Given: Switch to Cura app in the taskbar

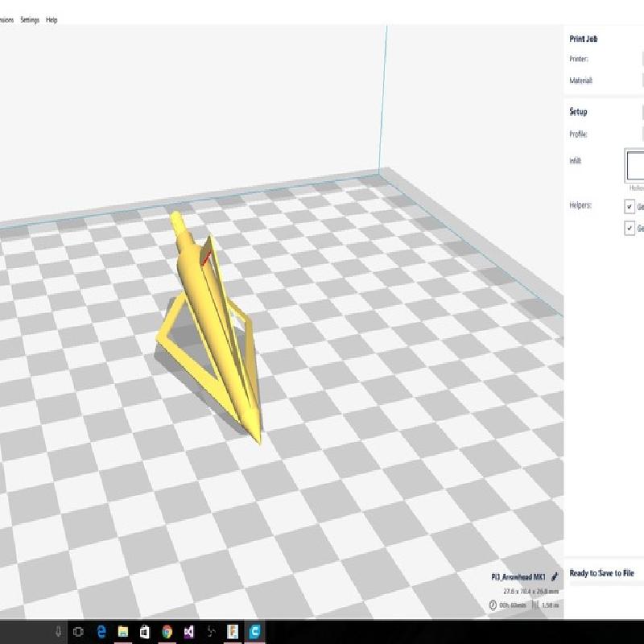Looking at the screenshot, I should pyautogui.click(x=254, y=632).
